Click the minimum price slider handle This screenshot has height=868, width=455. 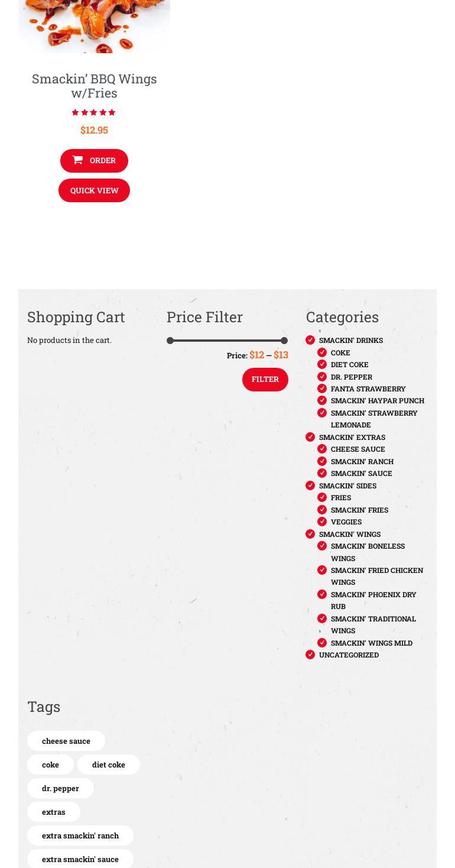(x=170, y=341)
